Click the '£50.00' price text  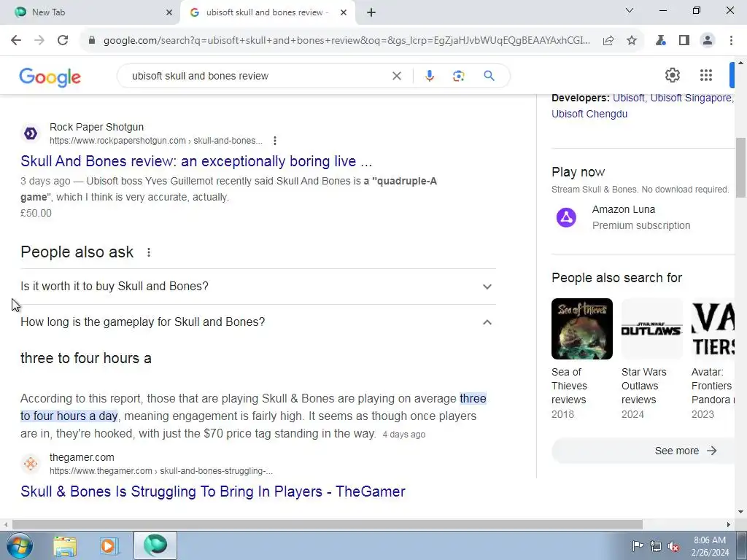coord(36,213)
